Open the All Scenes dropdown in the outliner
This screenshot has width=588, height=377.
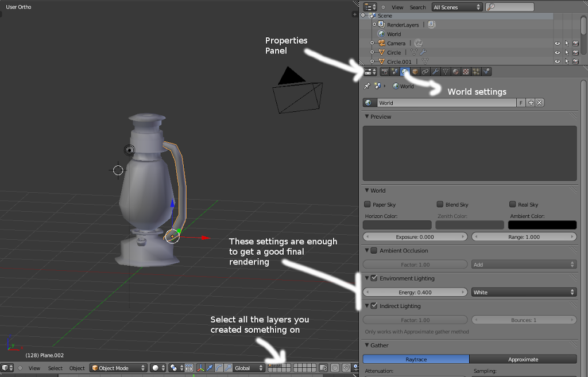(457, 7)
